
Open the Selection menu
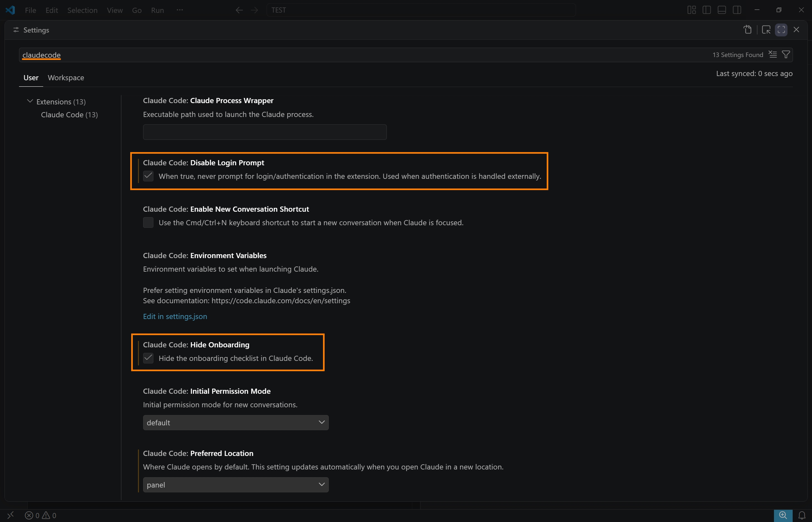click(x=83, y=10)
